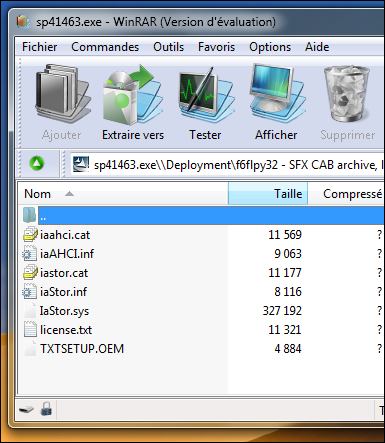
Task: Click the file name iaAHCI.inf
Action: click(x=67, y=254)
